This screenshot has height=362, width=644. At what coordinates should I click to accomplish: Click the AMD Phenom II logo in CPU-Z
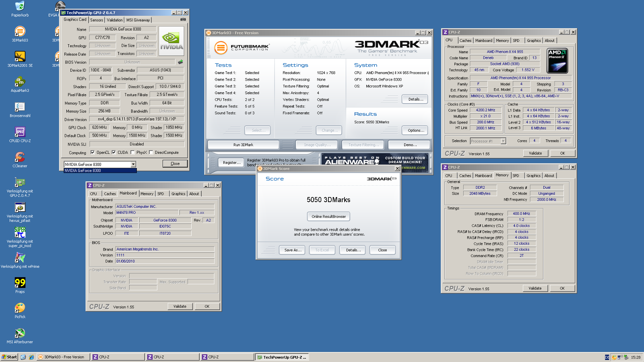557,61
